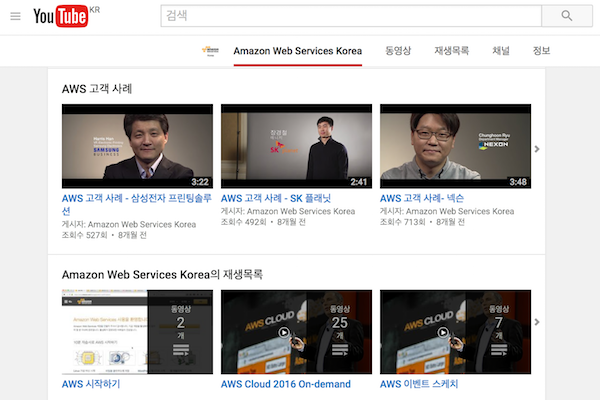600x400 pixels.
Task: Open the AWS 고객 사례 section heading
Action: [x=97, y=89]
